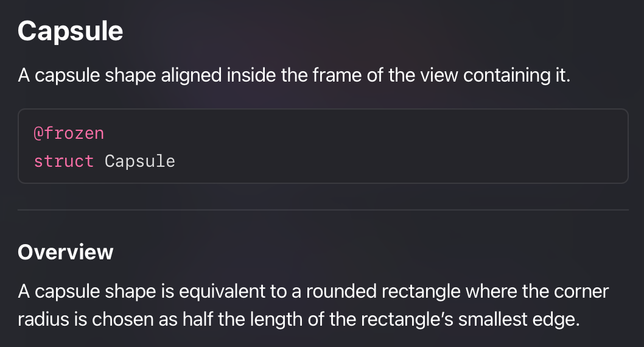Click the word "aligned" in the summary sentence

[x=191, y=75]
